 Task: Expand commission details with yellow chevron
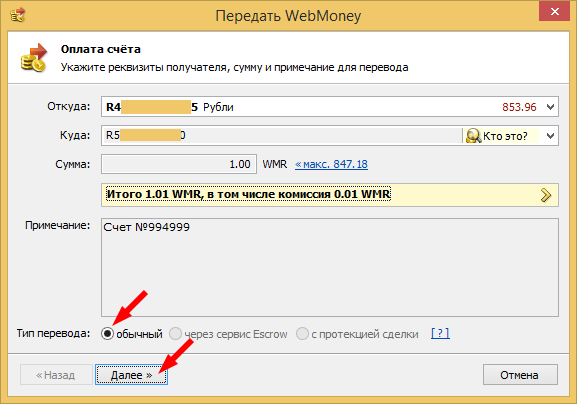coord(546,195)
